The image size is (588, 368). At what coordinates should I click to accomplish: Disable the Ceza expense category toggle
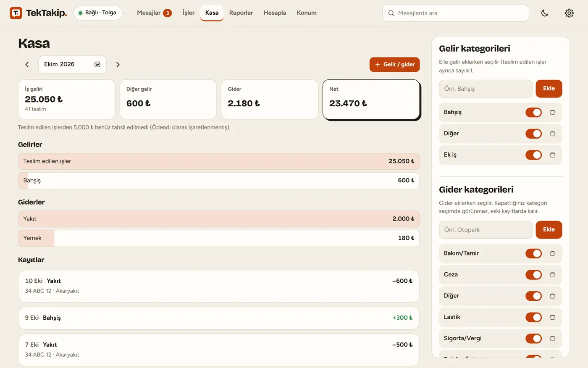coord(533,275)
